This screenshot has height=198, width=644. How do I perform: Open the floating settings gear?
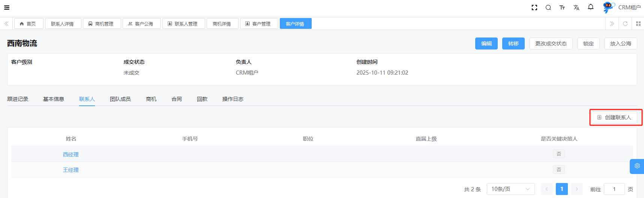(637, 166)
